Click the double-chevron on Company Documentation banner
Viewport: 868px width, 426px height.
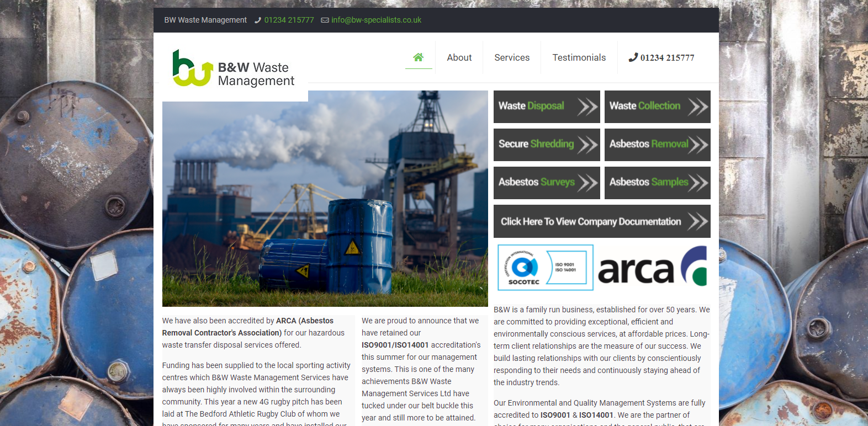tap(698, 221)
